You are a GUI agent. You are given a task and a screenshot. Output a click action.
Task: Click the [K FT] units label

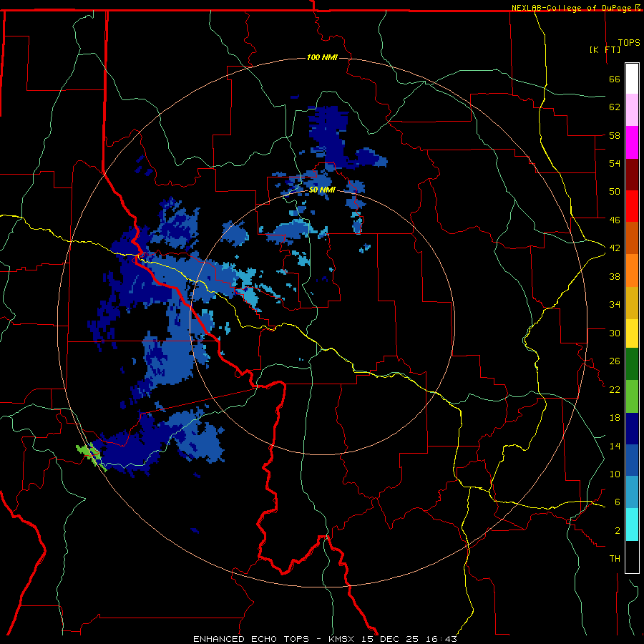(605, 49)
